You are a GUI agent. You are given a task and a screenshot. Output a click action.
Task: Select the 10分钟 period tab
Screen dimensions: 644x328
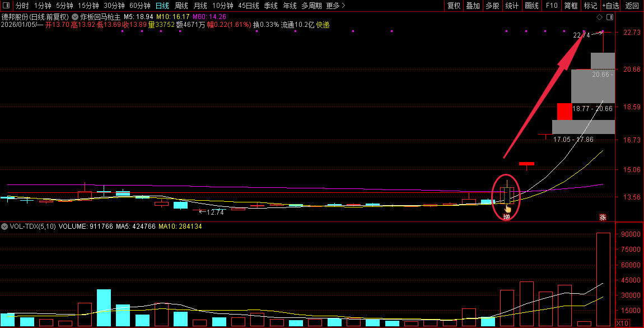[x=223, y=6]
